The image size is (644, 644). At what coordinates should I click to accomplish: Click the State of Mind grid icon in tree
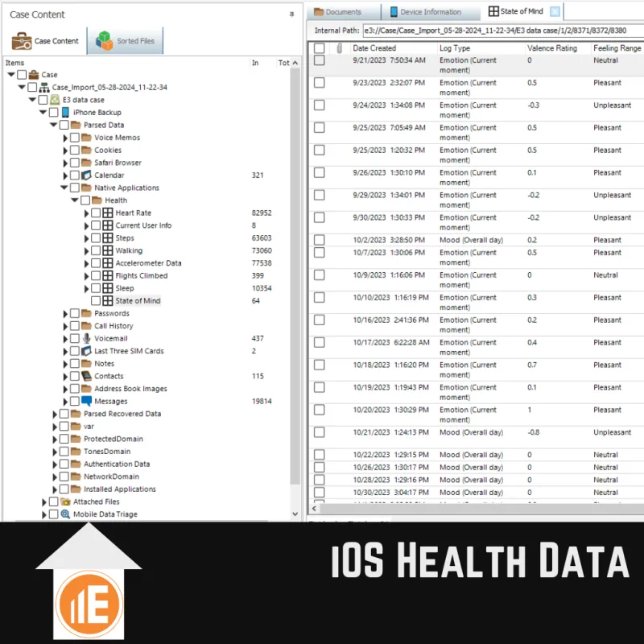tap(108, 300)
